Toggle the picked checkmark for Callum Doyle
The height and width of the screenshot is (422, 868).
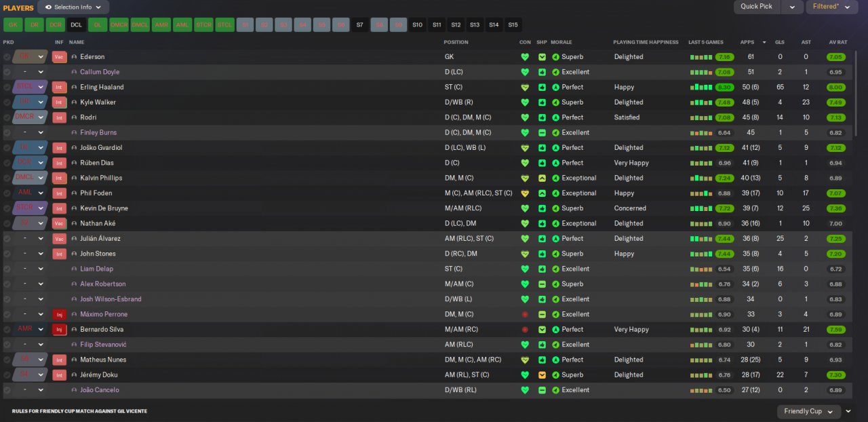coord(7,72)
